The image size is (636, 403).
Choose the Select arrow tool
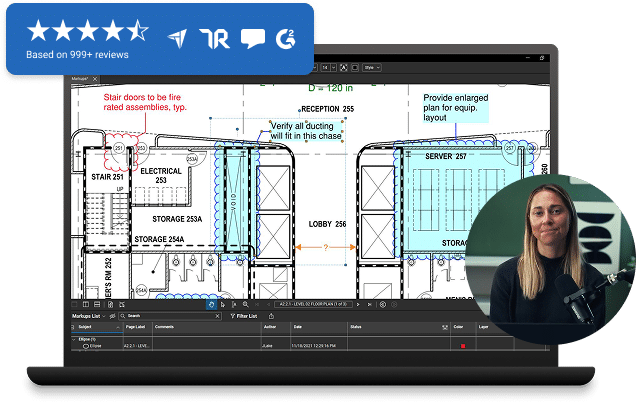[x=223, y=304]
